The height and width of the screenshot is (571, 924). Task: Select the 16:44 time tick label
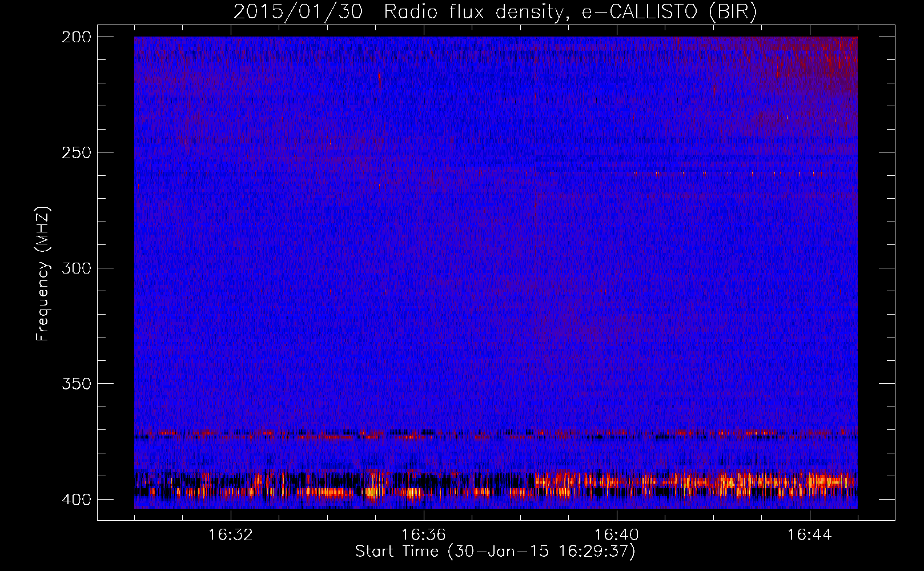click(x=810, y=535)
